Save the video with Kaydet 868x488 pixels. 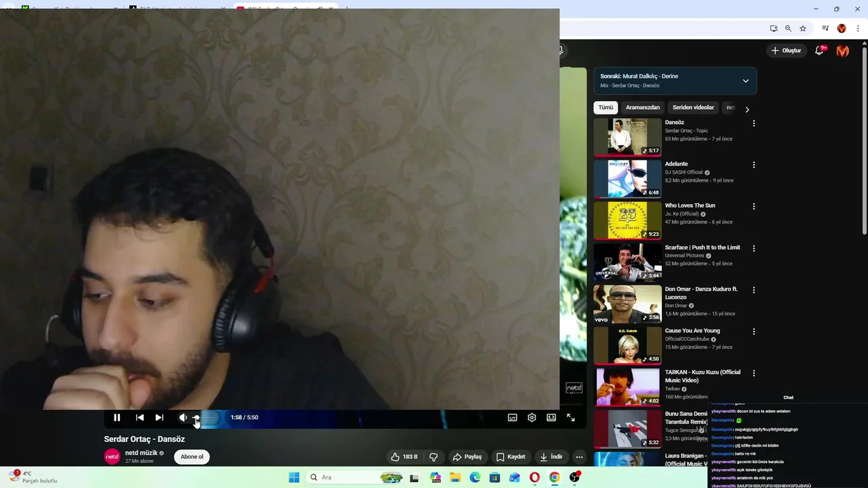coord(510,457)
